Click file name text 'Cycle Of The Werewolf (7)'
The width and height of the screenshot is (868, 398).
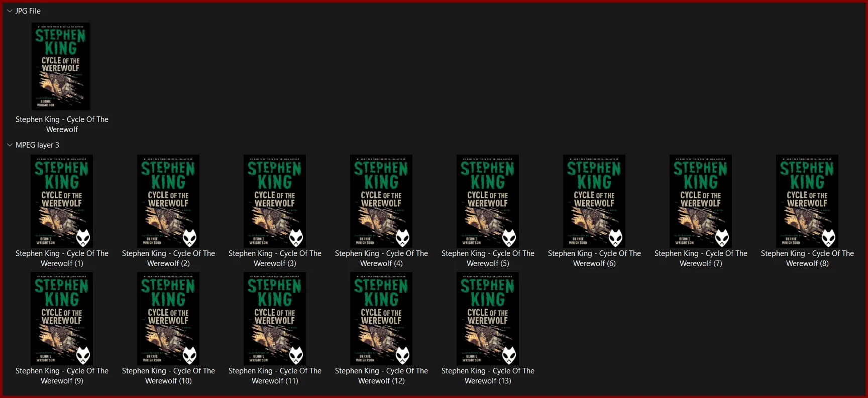tap(701, 258)
